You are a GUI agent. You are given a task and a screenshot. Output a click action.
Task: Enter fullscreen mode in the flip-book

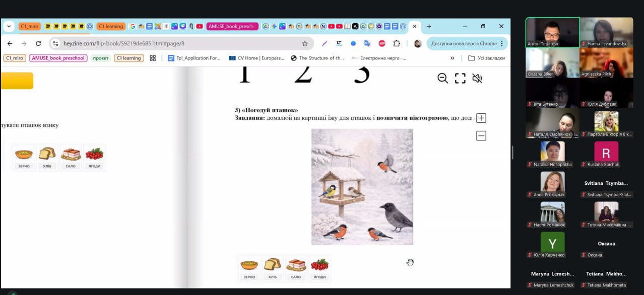[x=460, y=78]
